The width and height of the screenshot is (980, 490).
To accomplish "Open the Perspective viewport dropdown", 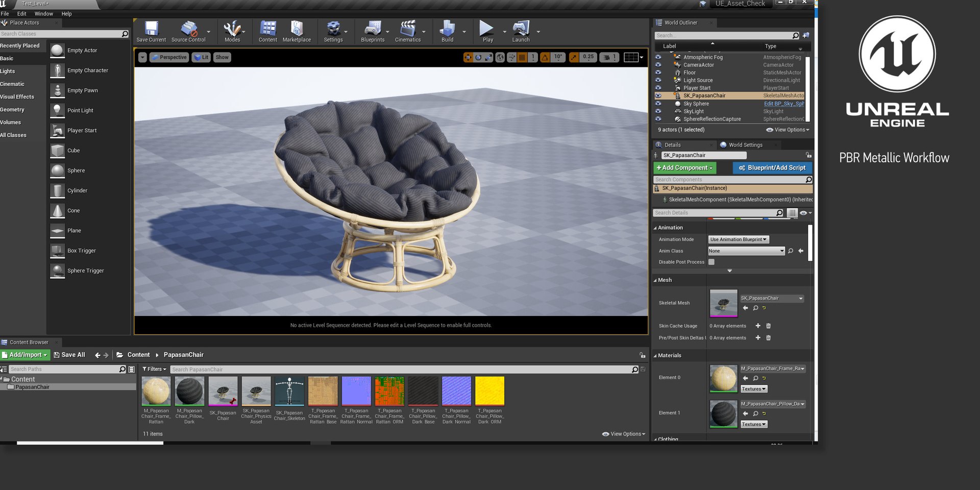I will [169, 57].
